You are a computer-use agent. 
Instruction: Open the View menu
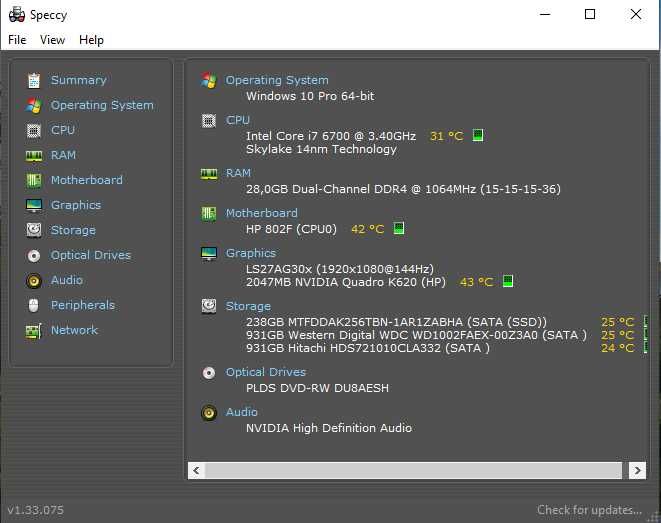point(52,40)
